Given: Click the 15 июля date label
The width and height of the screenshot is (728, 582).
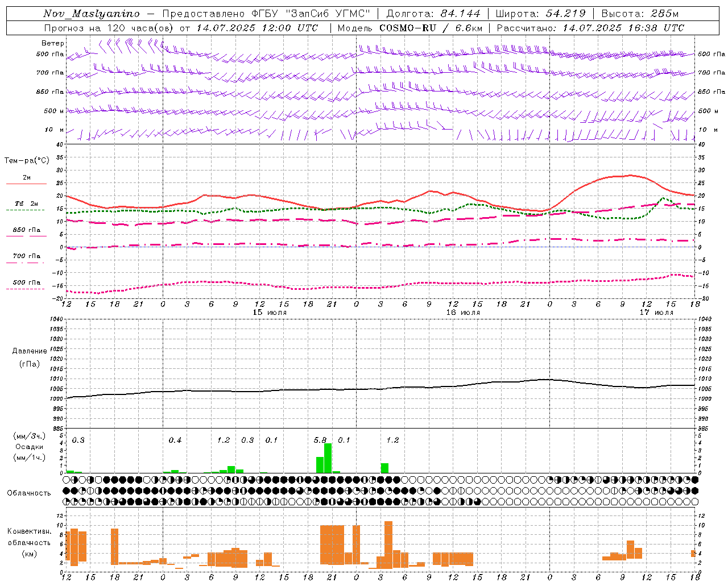Looking at the screenshot, I should (x=269, y=313).
